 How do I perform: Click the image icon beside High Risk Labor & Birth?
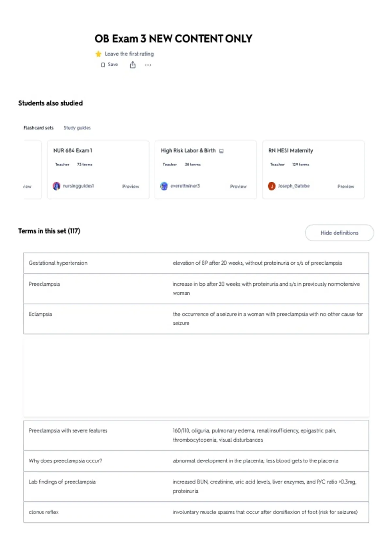[x=221, y=151]
